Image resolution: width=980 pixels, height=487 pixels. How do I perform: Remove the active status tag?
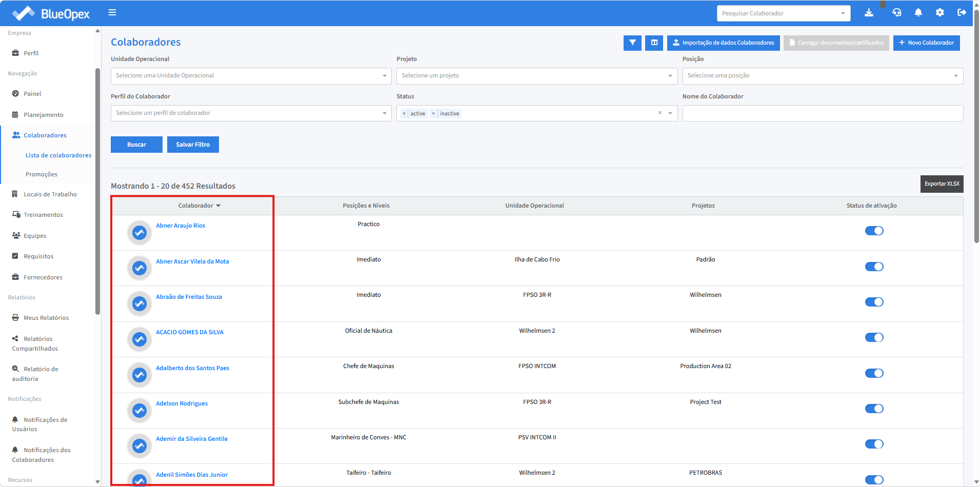click(404, 114)
